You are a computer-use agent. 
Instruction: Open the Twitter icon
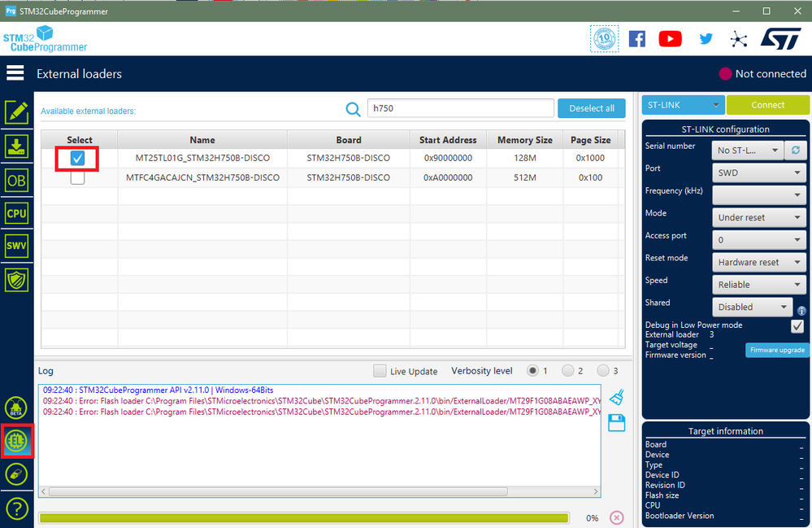(706, 39)
